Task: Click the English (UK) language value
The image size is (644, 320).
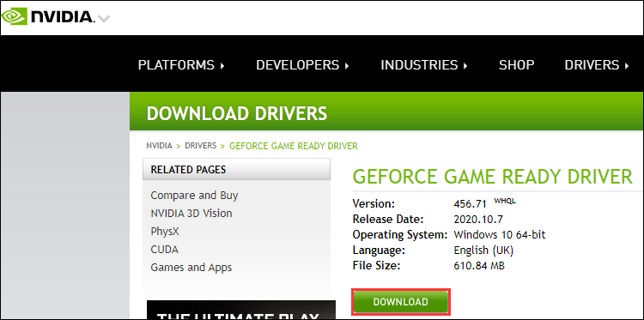Action: [483, 251]
